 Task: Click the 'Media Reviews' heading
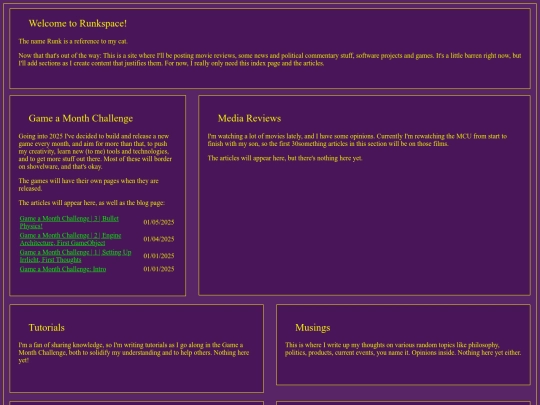pos(249,118)
